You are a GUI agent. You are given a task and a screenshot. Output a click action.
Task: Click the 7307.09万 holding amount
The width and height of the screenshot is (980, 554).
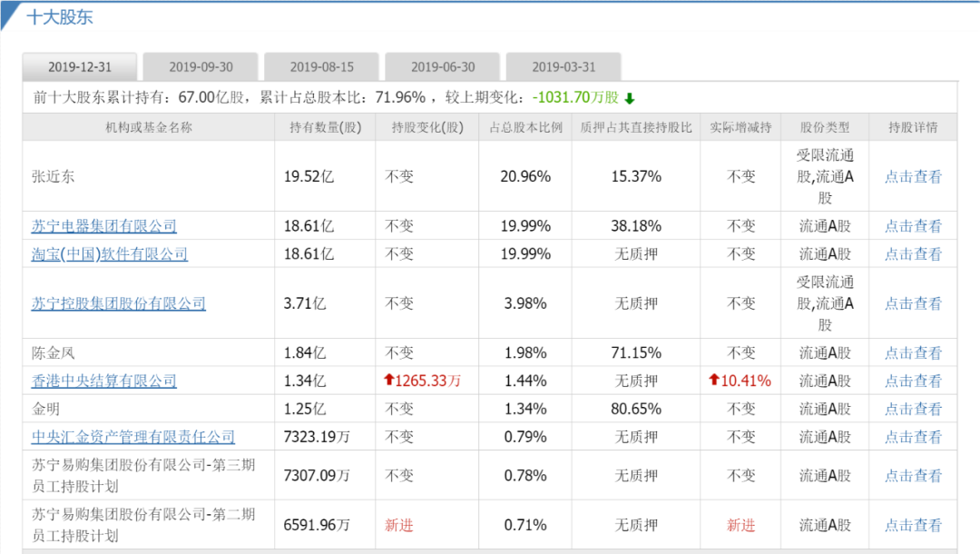coord(317,475)
